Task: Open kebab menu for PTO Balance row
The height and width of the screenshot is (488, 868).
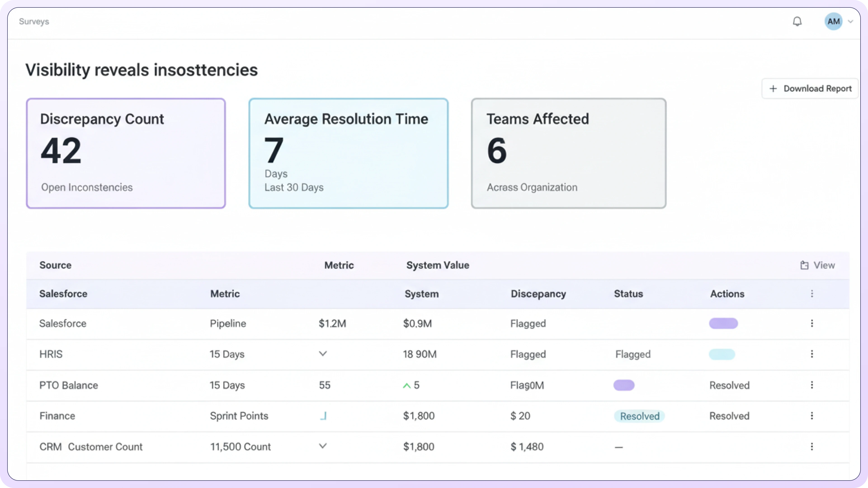Action: click(x=812, y=385)
